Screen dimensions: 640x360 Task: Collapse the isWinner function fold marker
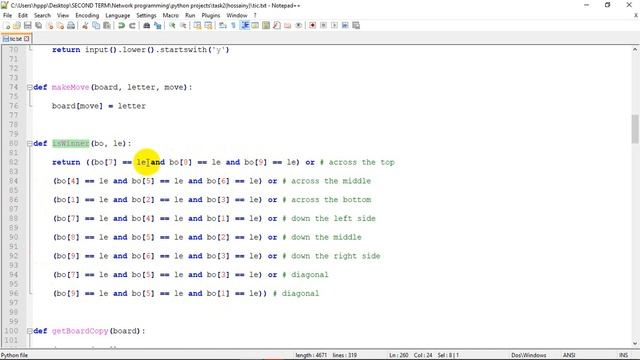pos(29,143)
